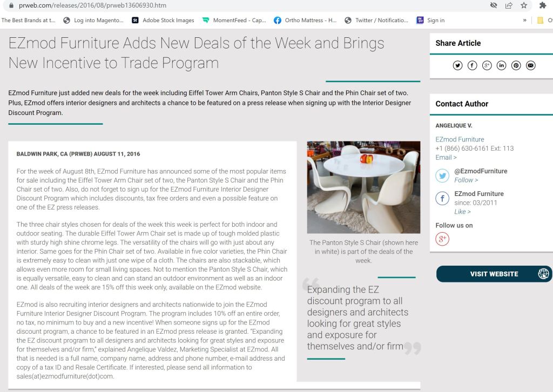Open the Adobe Stock Images bookmark
Viewport: 553px width, 392px height.
click(x=163, y=21)
